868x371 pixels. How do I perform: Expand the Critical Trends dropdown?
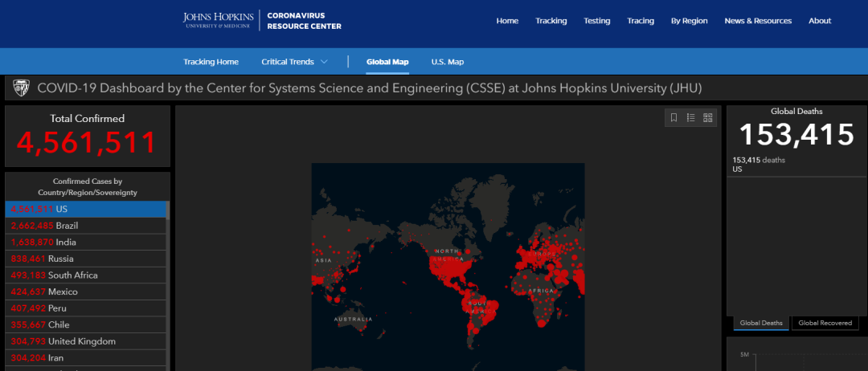click(x=294, y=62)
